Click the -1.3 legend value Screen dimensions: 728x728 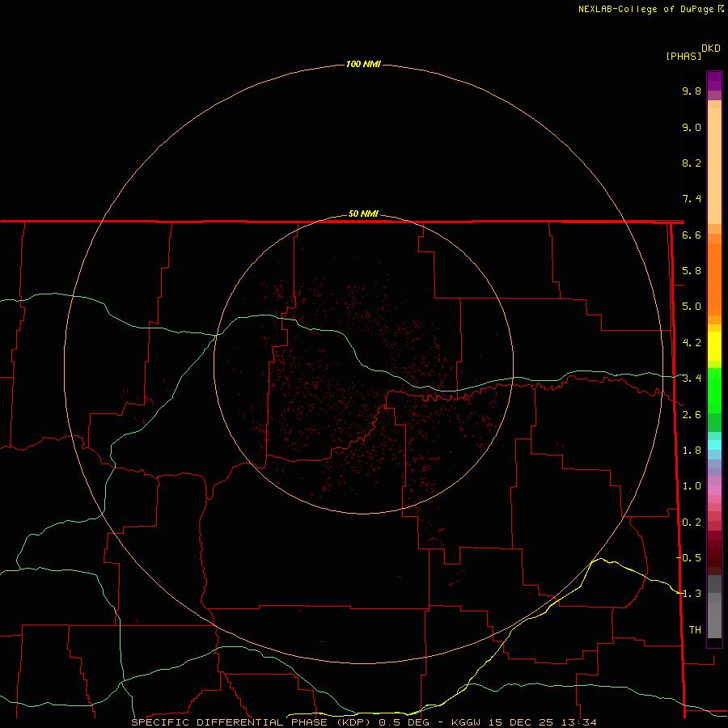[x=688, y=594]
